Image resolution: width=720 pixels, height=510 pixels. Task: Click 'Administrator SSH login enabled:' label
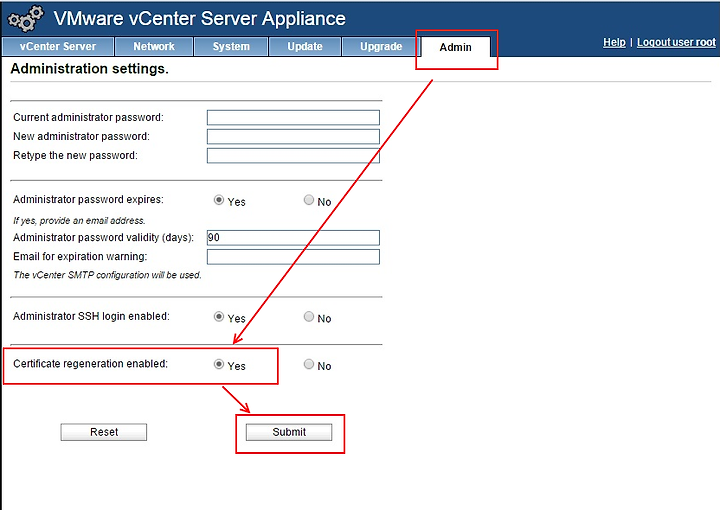coord(91,316)
